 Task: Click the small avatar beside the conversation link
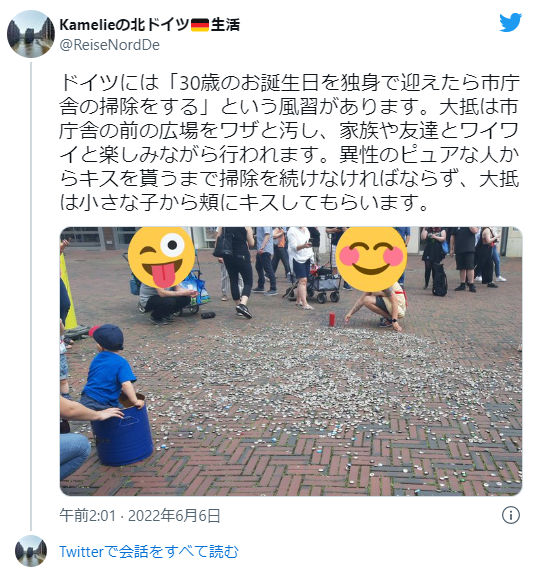pos(31,551)
